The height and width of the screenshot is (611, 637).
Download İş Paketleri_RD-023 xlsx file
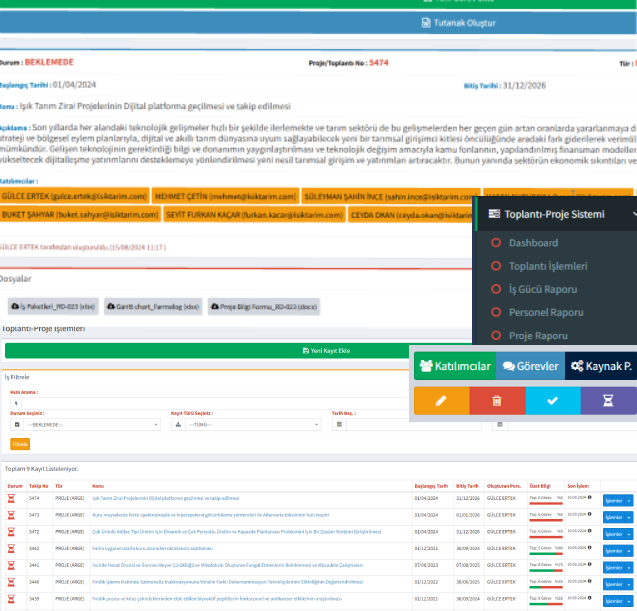(x=52, y=306)
